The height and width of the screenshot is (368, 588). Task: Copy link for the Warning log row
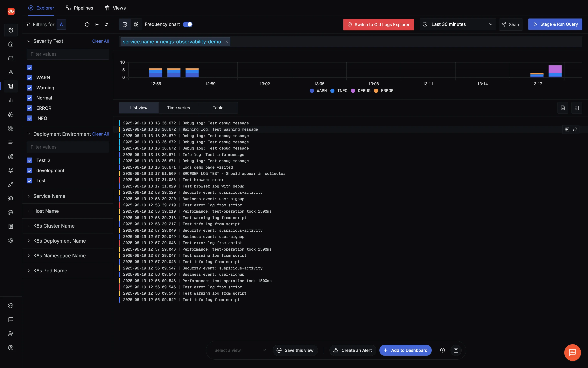[x=575, y=129]
